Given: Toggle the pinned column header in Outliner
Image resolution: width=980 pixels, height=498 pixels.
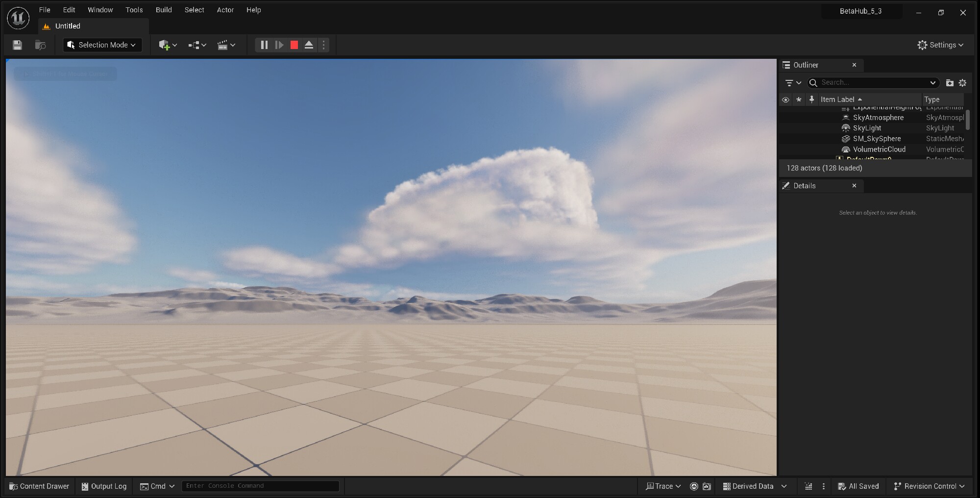Looking at the screenshot, I should click(x=811, y=100).
